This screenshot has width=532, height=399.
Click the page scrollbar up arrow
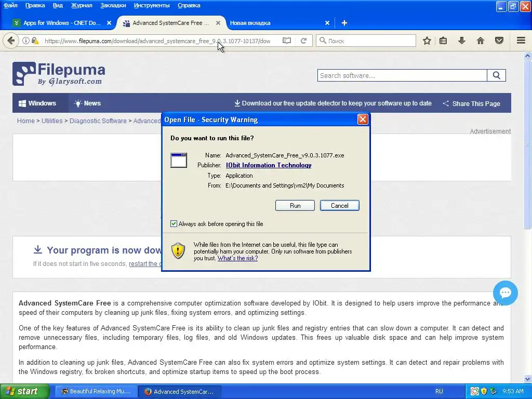(528, 56)
